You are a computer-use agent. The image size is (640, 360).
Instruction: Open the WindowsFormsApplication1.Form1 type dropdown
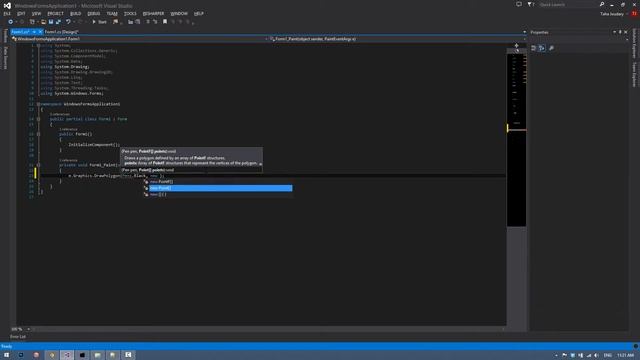pos(140,39)
